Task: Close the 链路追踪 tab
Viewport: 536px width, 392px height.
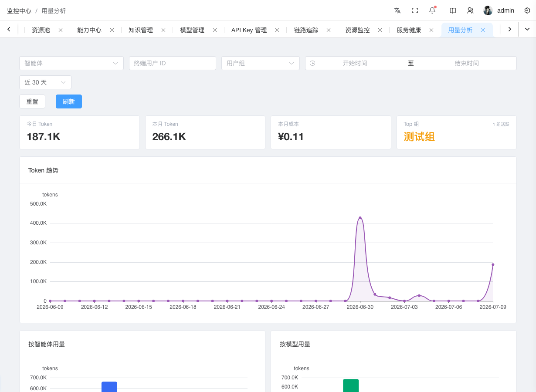Action: tap(329, 30)
